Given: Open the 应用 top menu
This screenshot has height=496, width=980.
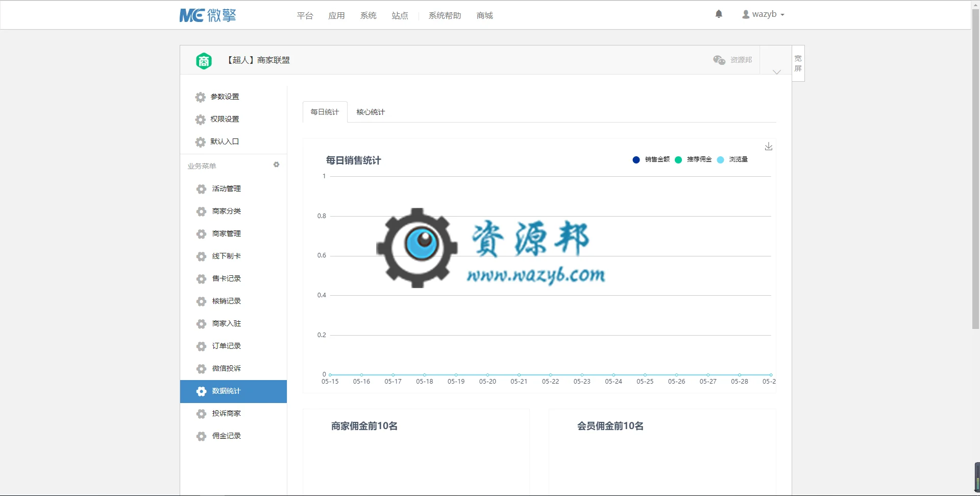Looking at the screenshot, I should coord(336,16).
